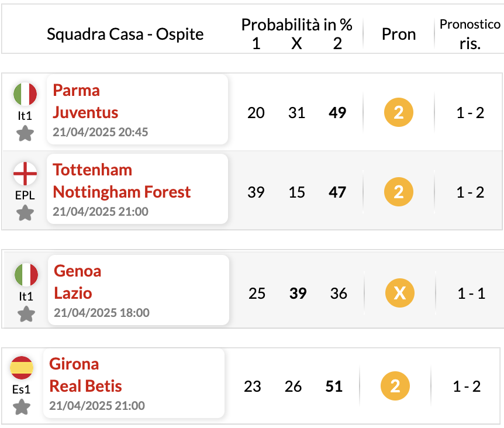This screenshot has width=504, height=428.
Task: Click the orange 2 prediction badge for Tottenham match
Action: (399, 192)
